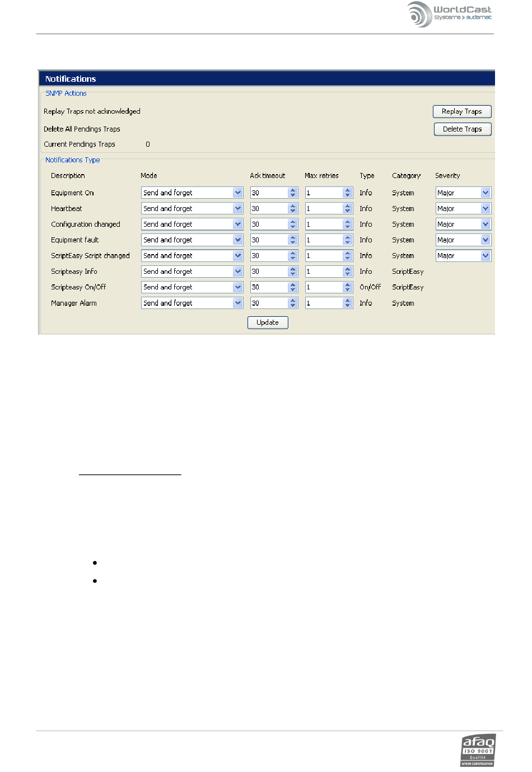Open Severity dropdown for Equipment fault
The height and width of the screenshot is (772, 532).
[x=463, y=240]
